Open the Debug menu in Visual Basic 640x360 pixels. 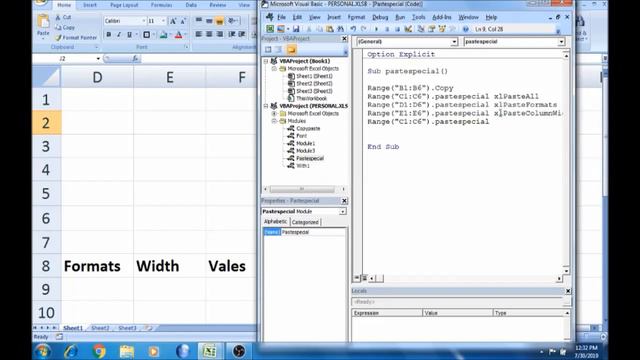click(x=380, y=17)
